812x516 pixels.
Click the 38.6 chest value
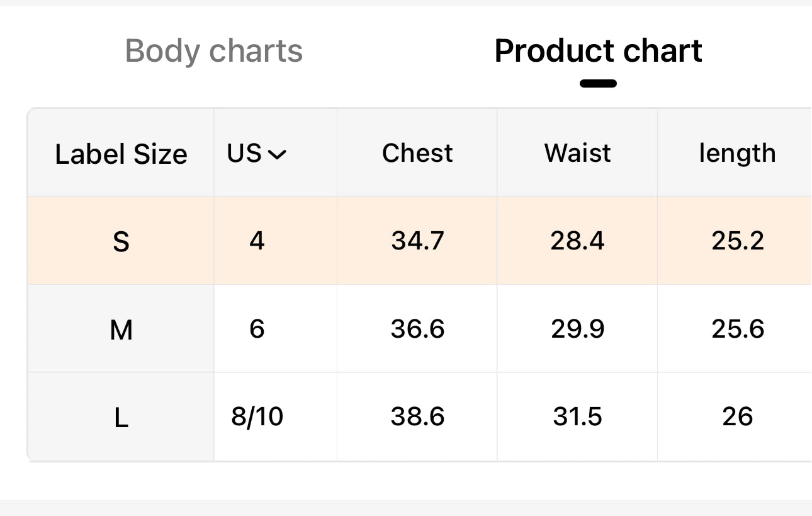tap(417, 416)
